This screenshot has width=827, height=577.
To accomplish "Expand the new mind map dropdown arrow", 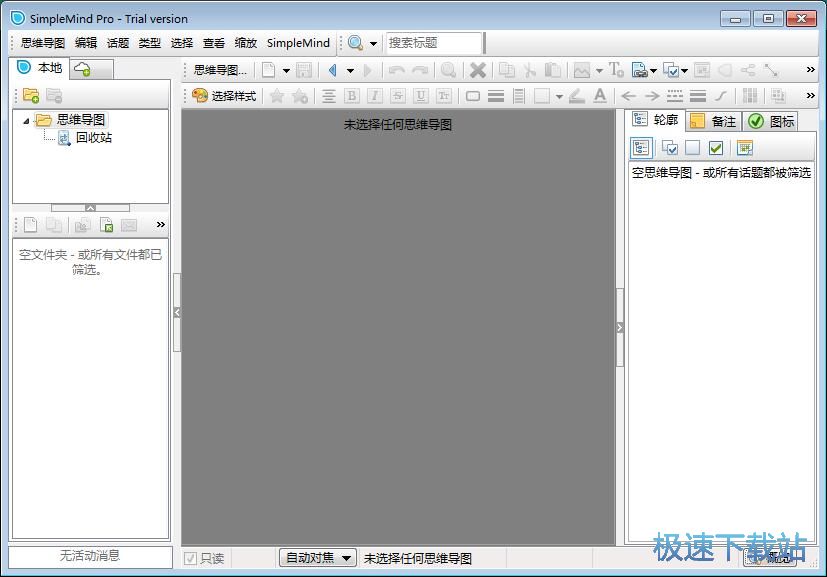I will [286, 70].
